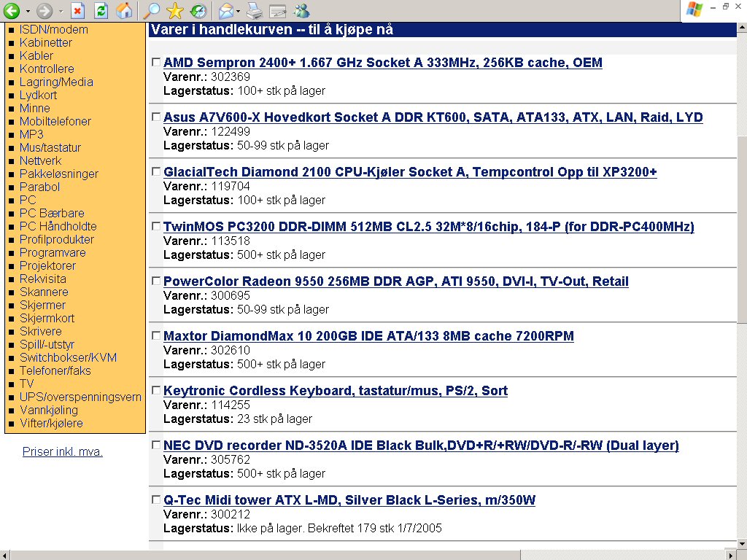Open PowerColor Radeon 9550 link
Image resolution: width=747 pixels, height=560 pixels.
pyautogui.click(x=396, y=281)
